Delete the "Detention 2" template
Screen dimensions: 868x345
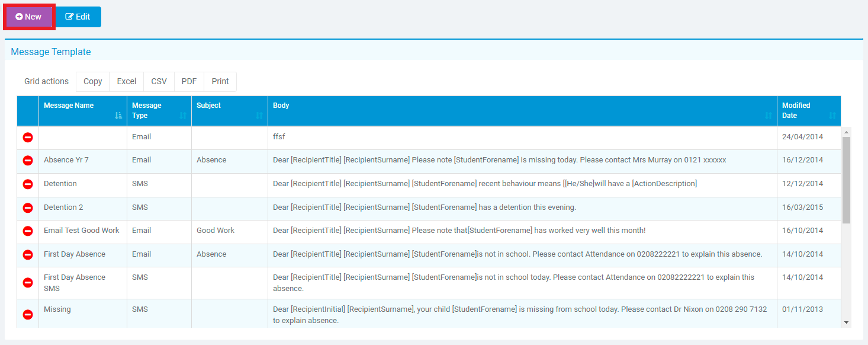click(x=27, y=207)
